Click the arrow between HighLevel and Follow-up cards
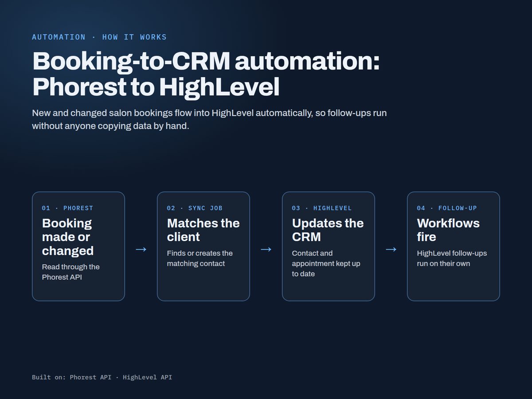Image resolution: width=532 pixels, height=399 pixels. pos(391,250)
